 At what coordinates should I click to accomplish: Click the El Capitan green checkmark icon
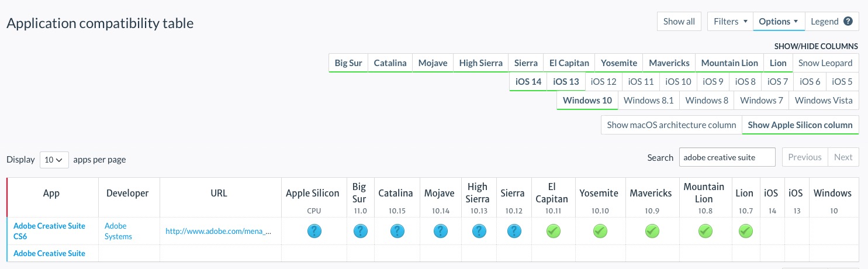[554, 232]
